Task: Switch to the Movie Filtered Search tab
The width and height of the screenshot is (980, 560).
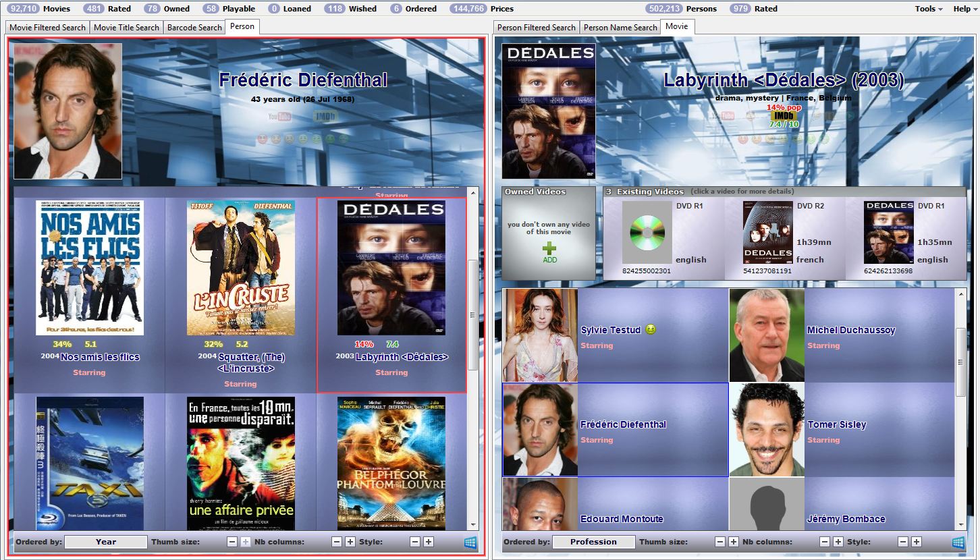Action: pyautogui.click(x=47, y=28)
